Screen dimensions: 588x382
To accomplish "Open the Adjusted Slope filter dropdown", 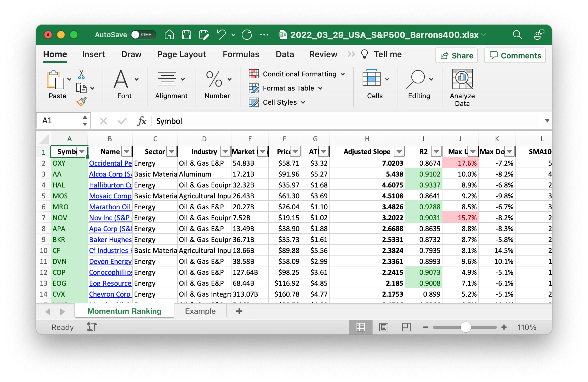I will pyautogui.click(x=399, y=152).
